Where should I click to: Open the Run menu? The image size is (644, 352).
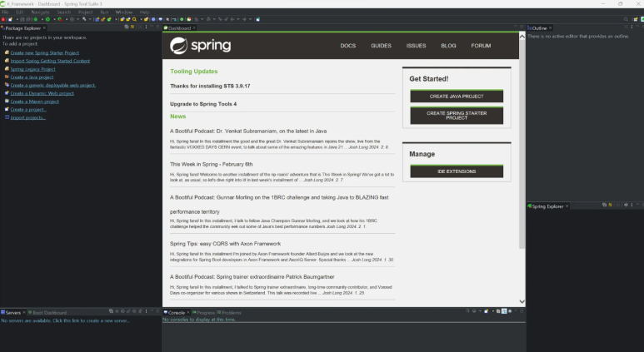[104, 12]
